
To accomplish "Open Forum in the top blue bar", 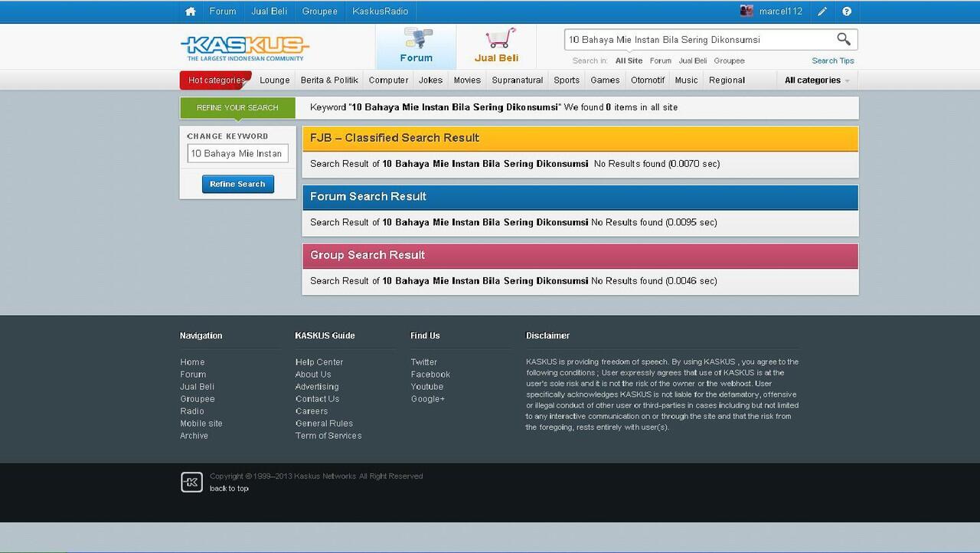I will pos(223,11).
